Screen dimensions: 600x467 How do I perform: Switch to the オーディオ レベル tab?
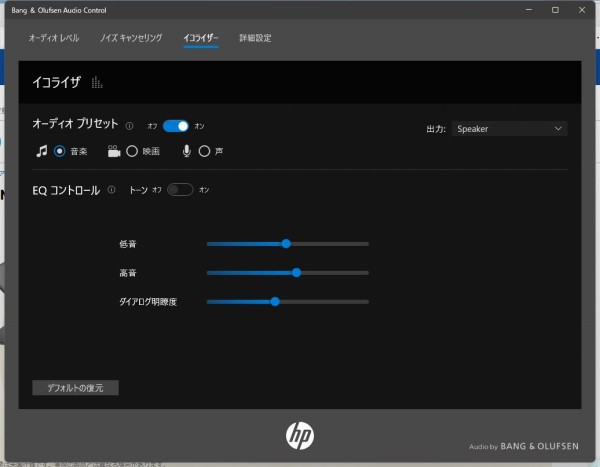tap(54, 38)
